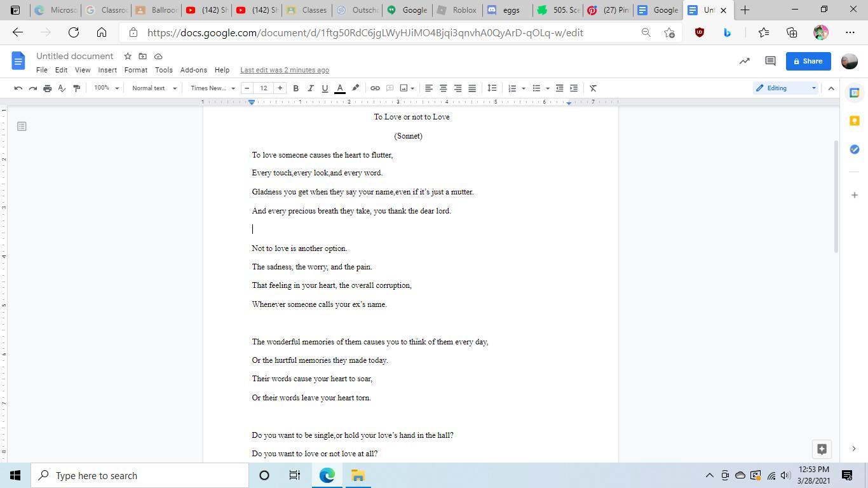This screenshot has width=868, height=488.
Task: Redo the last action in Docs toolbar
Action: tap(33, 88)
